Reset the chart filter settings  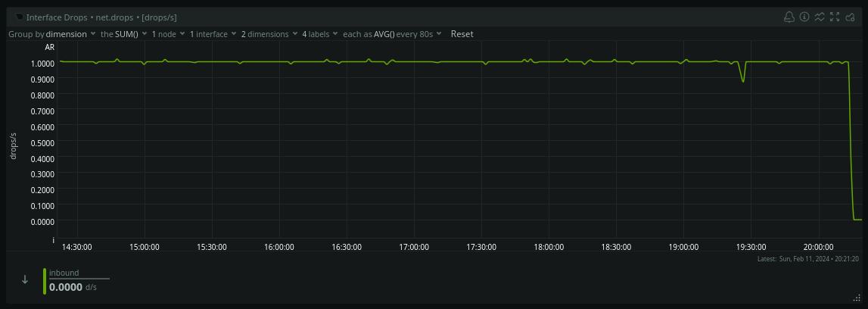click(462, 34)
